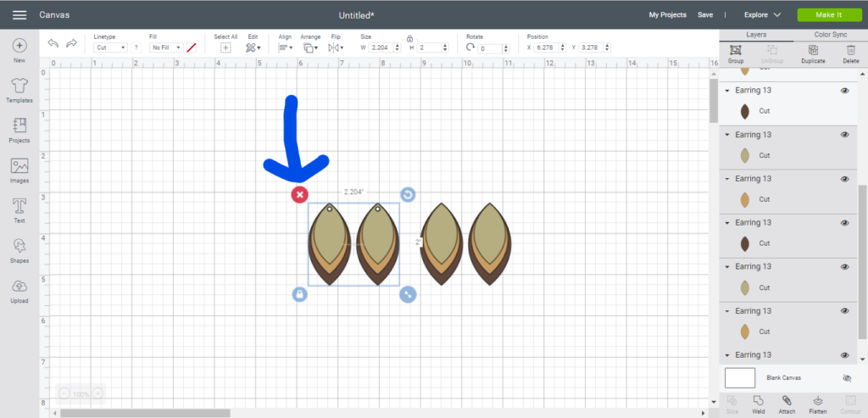This screenshot has width=868, height=418.
Task: Toggle Blank Canvas visibility
Action: point(847,378)
